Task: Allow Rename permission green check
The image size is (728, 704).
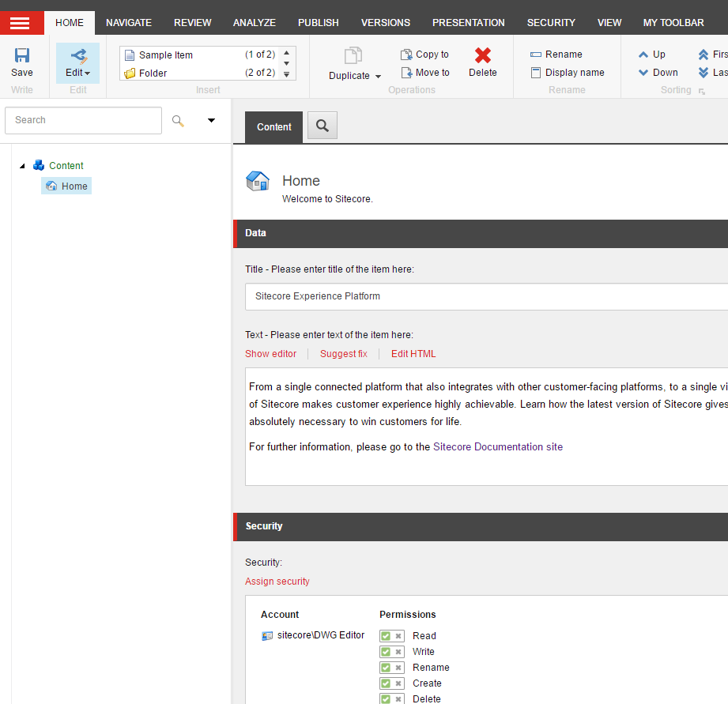Action: pyautogui.click(x=386, y=668)
